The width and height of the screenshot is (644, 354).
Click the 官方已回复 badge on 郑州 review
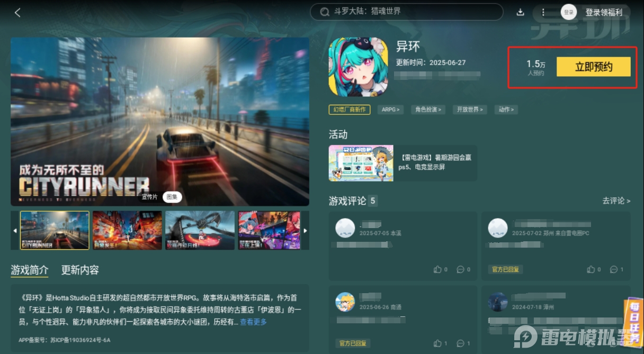coord(505,269)
